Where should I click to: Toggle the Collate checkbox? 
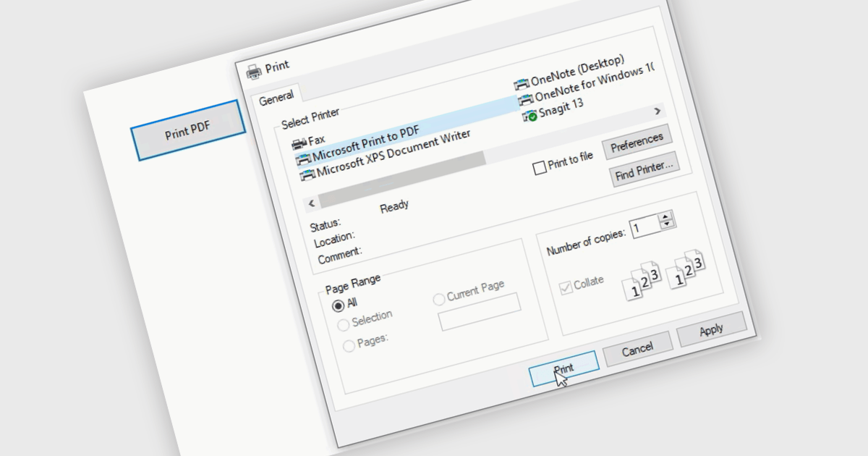566,287
